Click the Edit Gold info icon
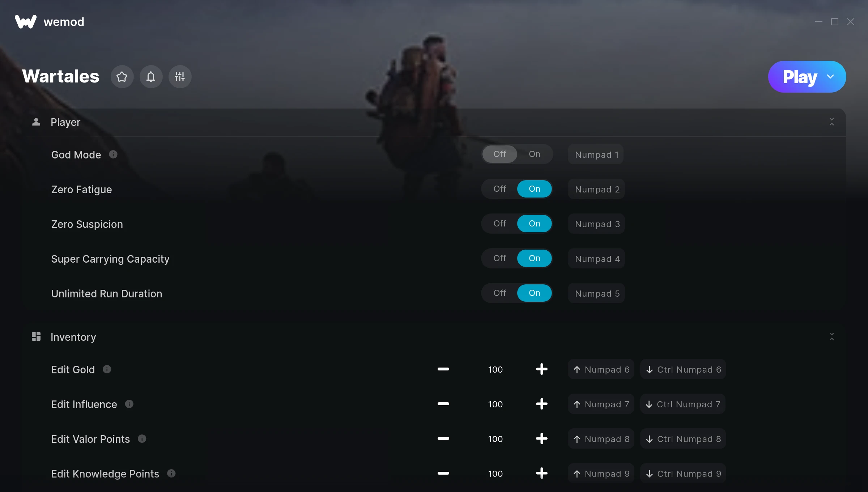The width and height of the screenshot is (868, 492). point(107,369)
